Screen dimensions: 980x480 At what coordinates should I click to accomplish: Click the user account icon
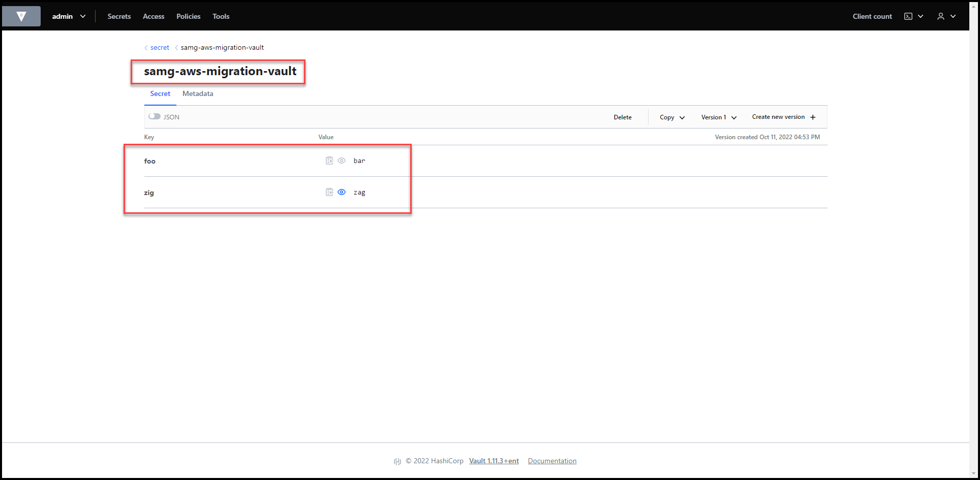click(x=940, y=16)
